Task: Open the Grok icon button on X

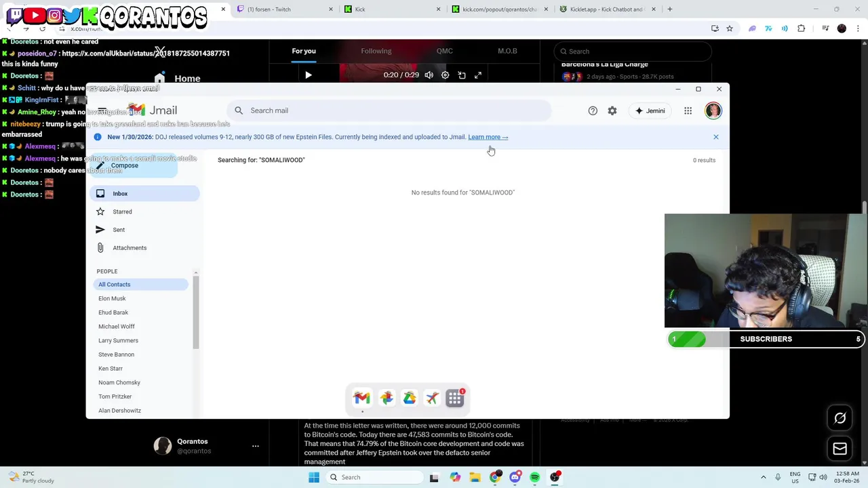Action: tap(840, 418)
